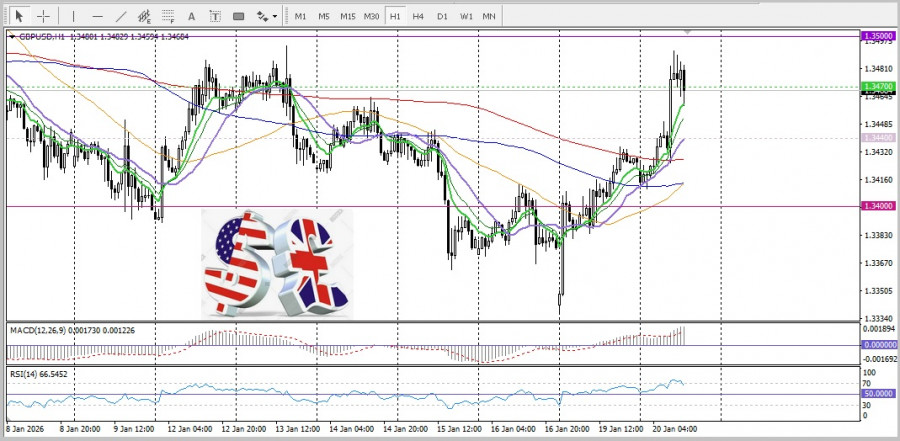900x441 pixels.
Task: Switch to D1 daily timeframe
Action: click(x=442, y=16)
